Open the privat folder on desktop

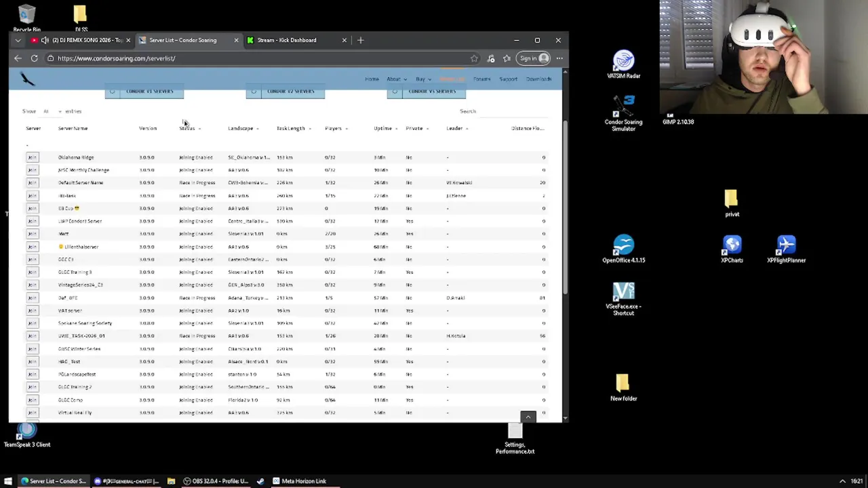click(732, 203)
